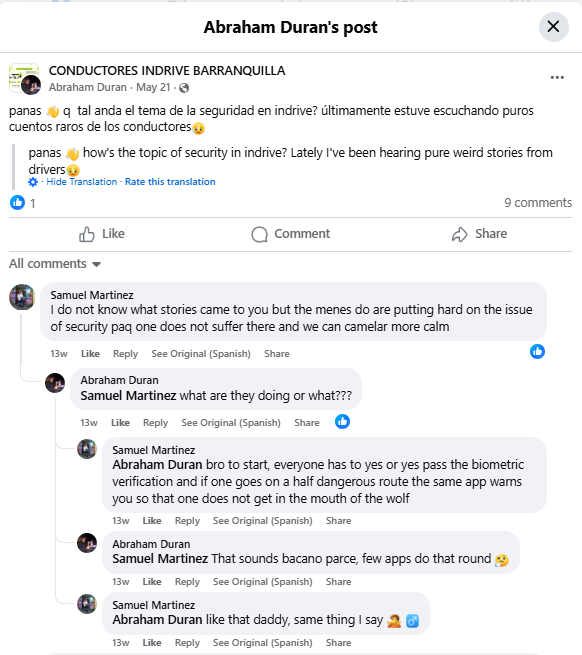See Original (Spanish) of Samuel's first comment
Screen dimensions: 582x655
[x=201, y=354]
